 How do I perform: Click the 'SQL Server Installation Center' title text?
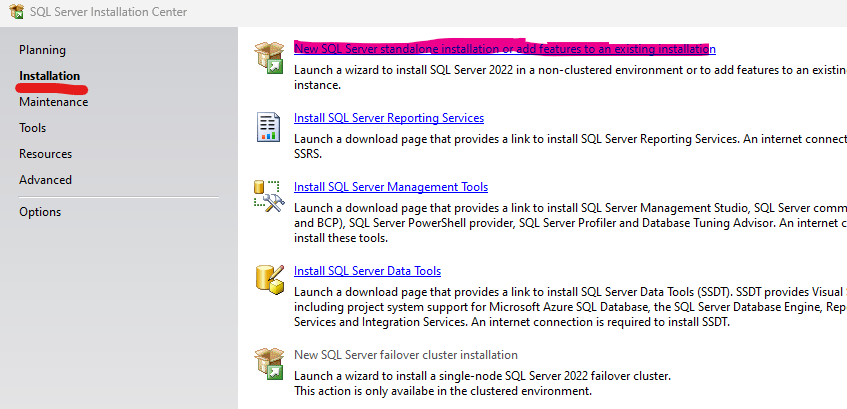[109, 11]
